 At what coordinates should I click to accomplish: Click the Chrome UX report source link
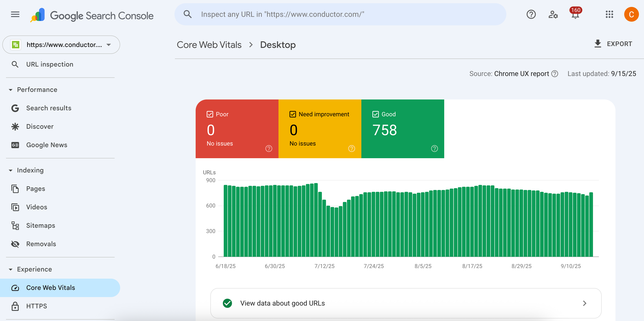(x=522, y=73)
